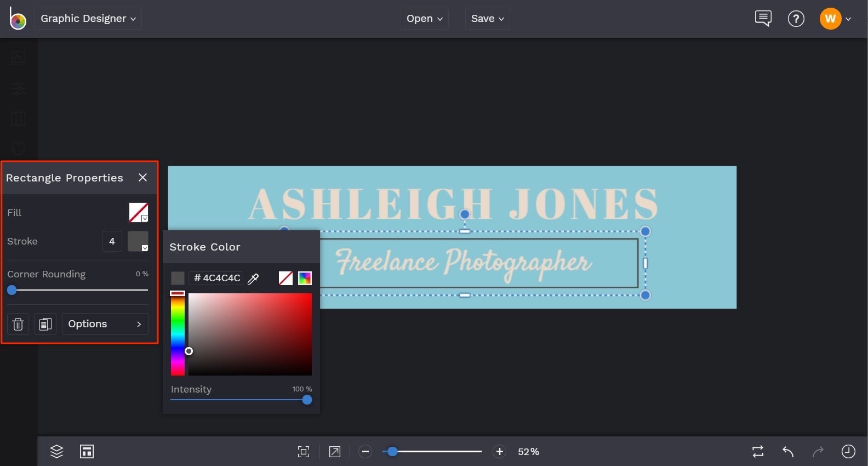Duplicate the rectangle with copy icon
This screenshot has height=466, width=868.
(45, 324)
